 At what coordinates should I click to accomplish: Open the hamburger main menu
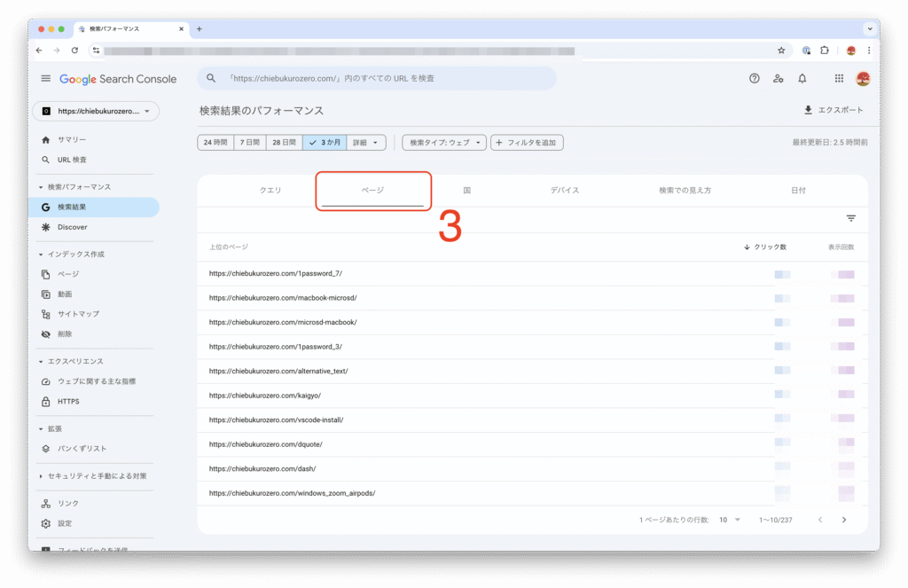tap(46, 78)
